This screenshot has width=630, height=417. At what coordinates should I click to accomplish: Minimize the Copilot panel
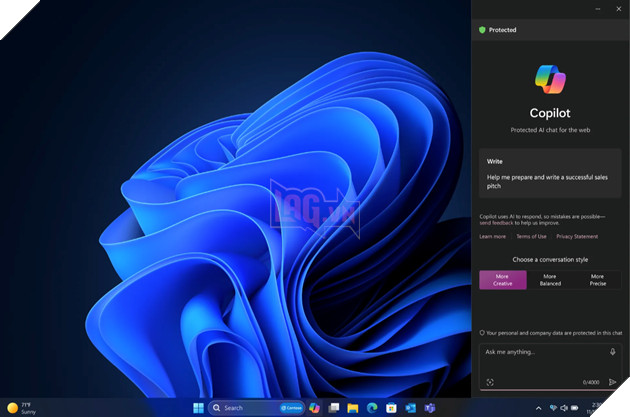[x=598, y=9]
